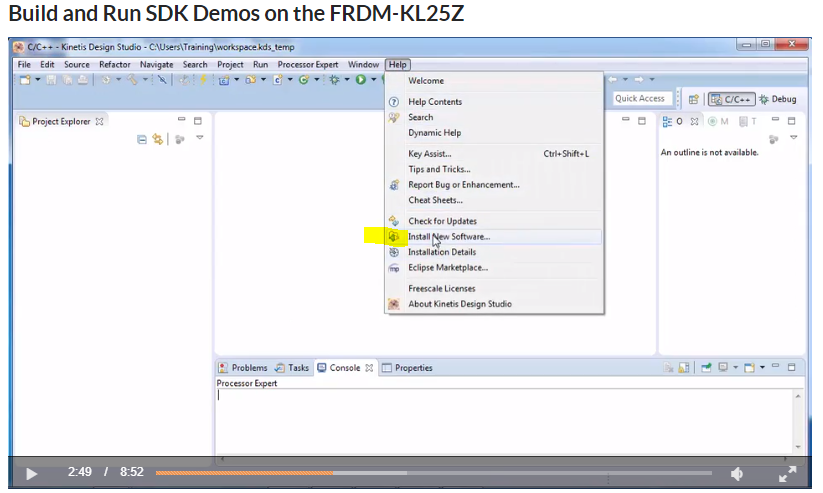Click the New Source Folder toolbar icon
This screenshot has width=823, height=493.
point(251,80)
